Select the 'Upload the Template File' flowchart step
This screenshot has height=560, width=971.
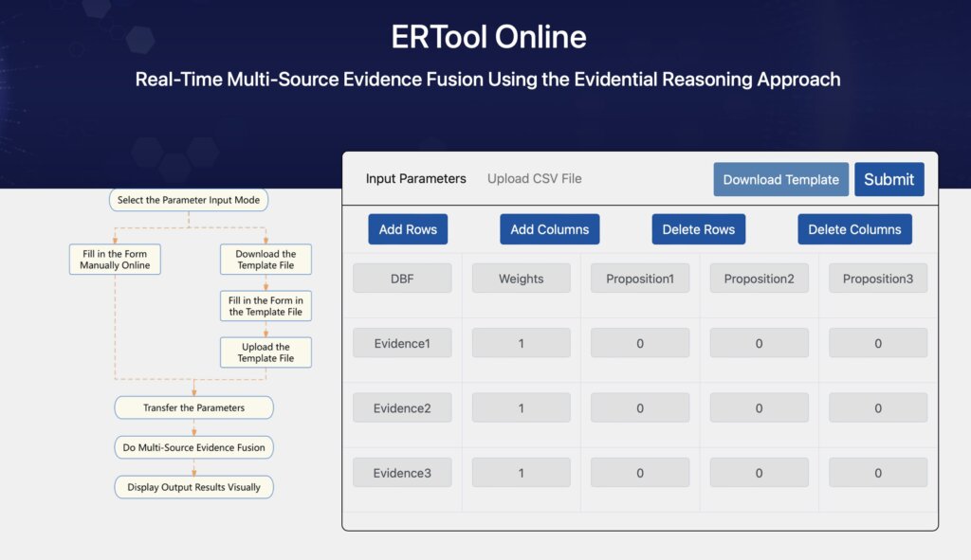tap(265, 352)
